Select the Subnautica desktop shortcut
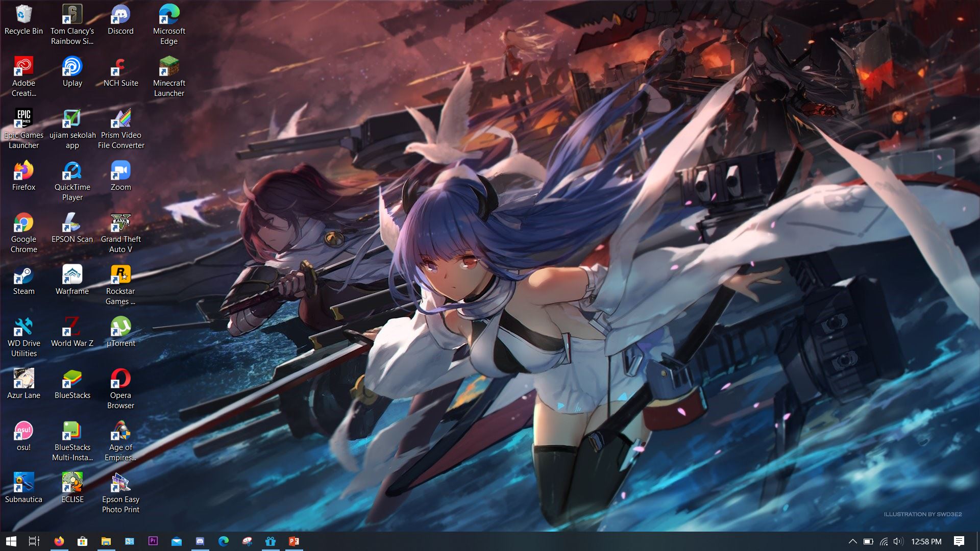Screen dimensions: 980x551 (23, 488)
